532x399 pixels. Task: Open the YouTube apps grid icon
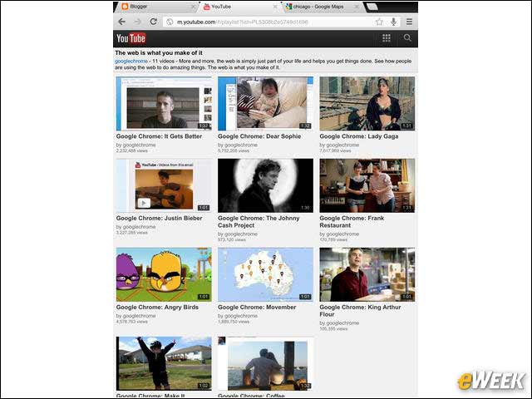point(387,38)
